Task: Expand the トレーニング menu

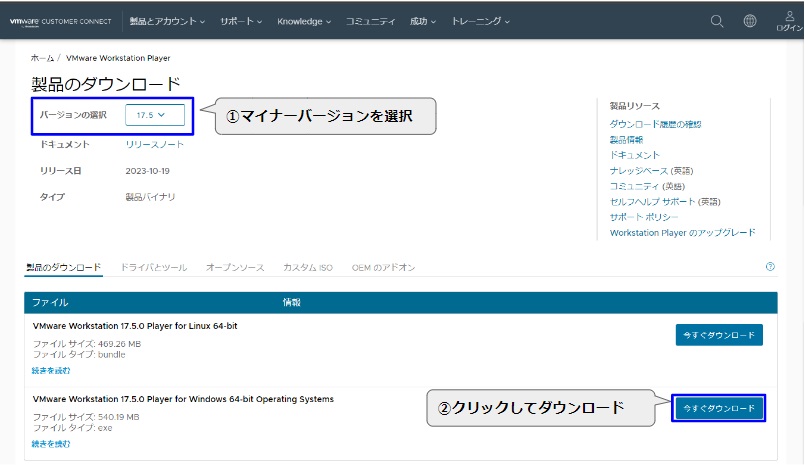Action: (x=481, y=21)
